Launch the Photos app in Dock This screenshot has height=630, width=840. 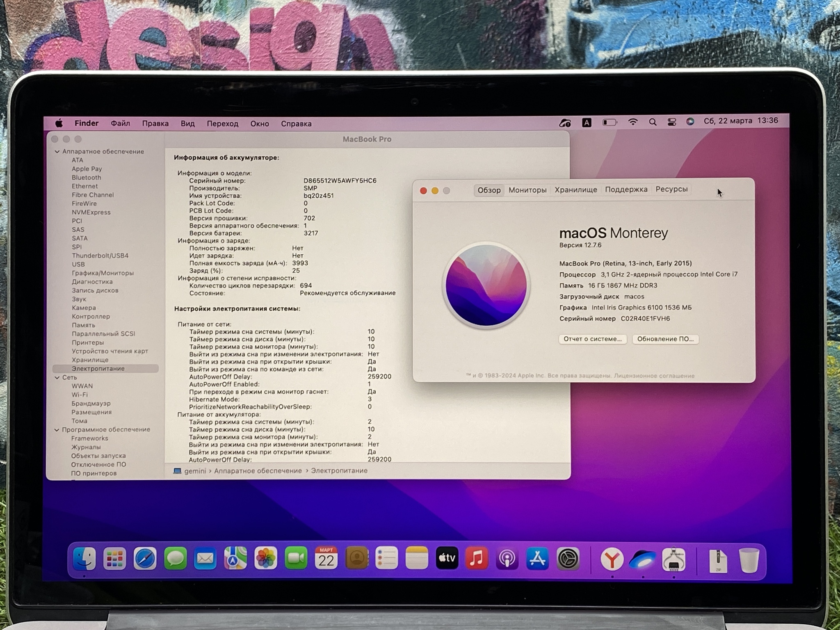tap(265, 559)
